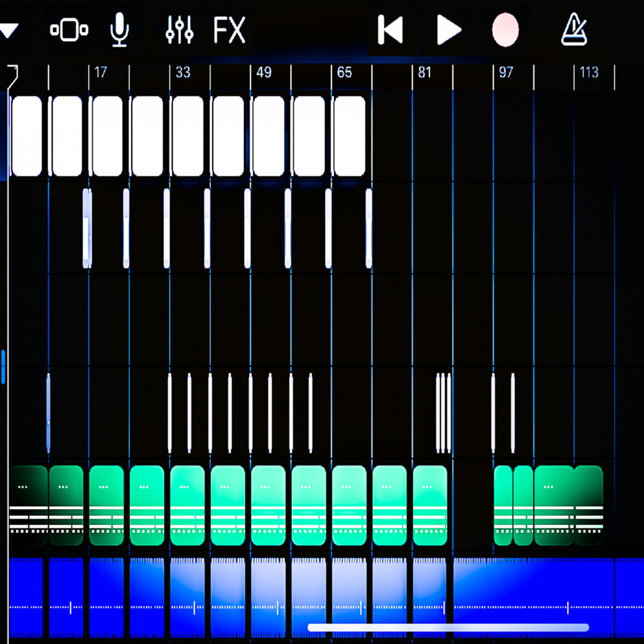The width and height of the screenshot is (644, 644).
Task: Open the track view browser icon
Action: click(x=69, y=30)
